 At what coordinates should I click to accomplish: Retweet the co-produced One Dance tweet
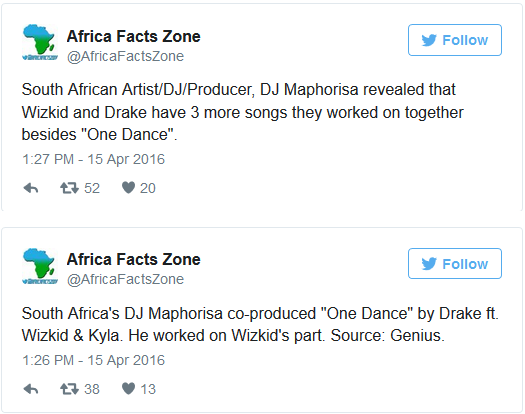[x=69, y=389]
